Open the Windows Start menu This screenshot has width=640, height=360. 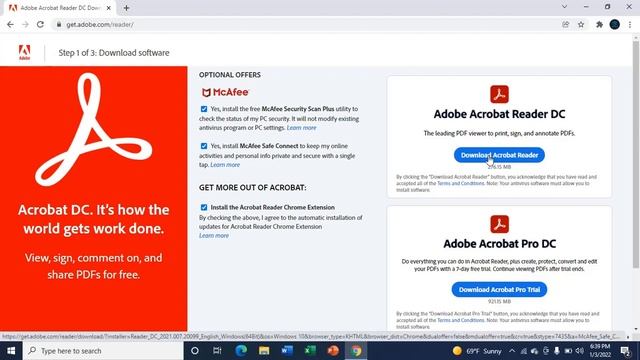(11, 351)
